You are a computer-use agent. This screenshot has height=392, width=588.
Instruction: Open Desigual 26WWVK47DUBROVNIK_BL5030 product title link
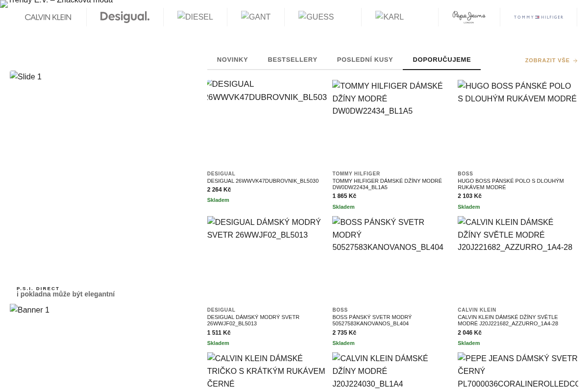tap(263, 181)
